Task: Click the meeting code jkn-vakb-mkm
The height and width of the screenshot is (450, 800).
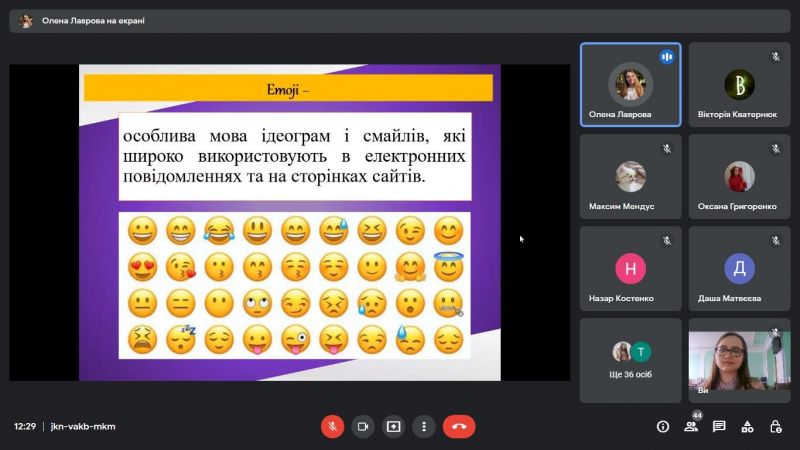Action: coord(83,427)
